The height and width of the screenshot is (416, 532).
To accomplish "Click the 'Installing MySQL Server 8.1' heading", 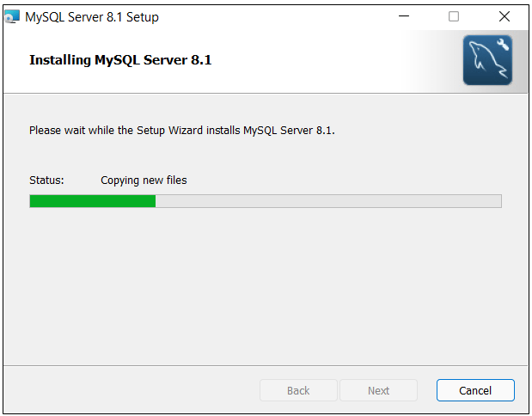I will tap(120, 60).
